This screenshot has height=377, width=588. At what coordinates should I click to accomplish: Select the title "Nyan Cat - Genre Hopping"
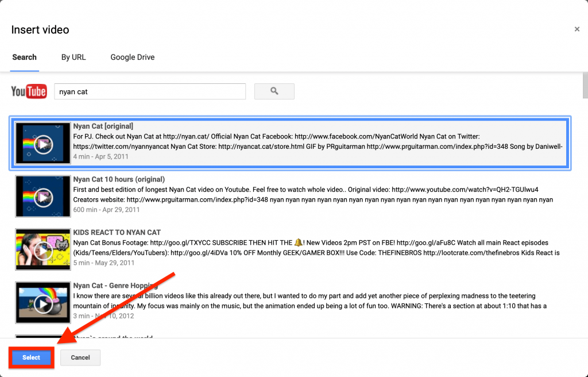coord(115,286)
